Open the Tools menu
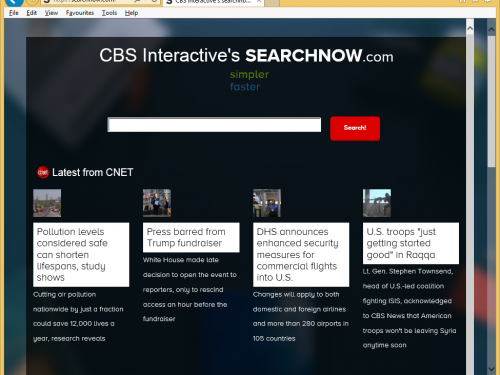Screen dimensions: 500x375 (109, 13)
